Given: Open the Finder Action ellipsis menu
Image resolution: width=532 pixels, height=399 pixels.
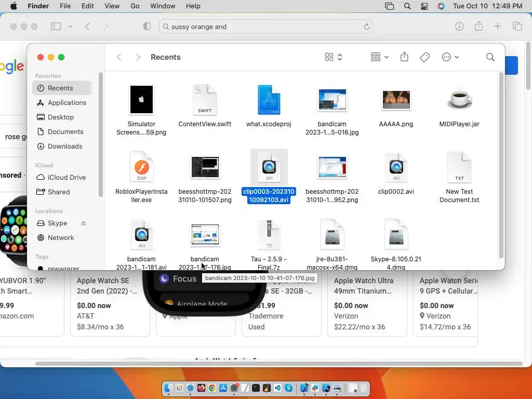Looking at the screenshot, I should [x=450, y=57].
